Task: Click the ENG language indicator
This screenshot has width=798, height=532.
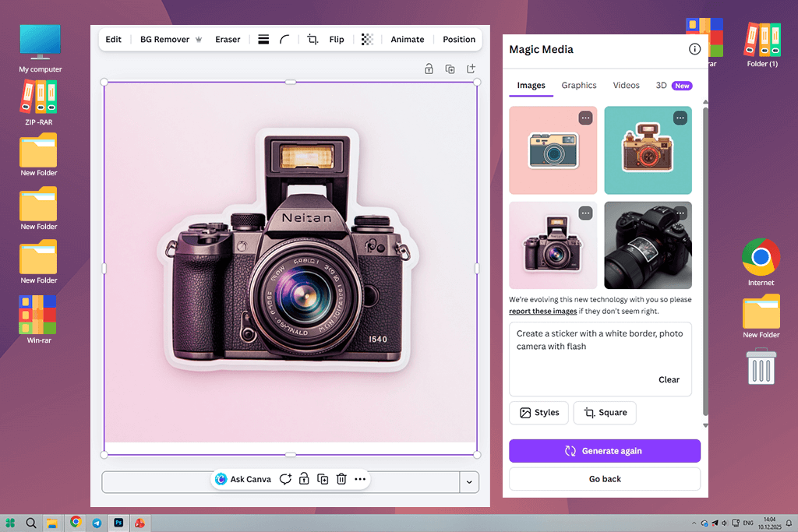Action: (748, 523)
